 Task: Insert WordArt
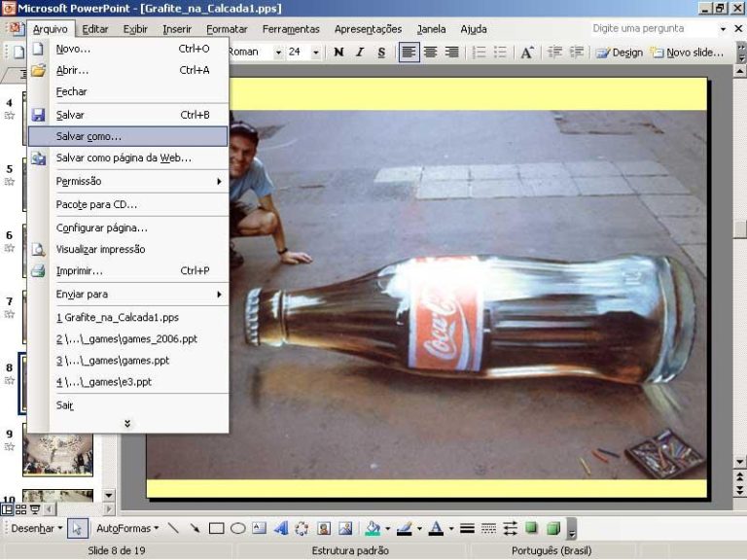click(x=281, y=529)
